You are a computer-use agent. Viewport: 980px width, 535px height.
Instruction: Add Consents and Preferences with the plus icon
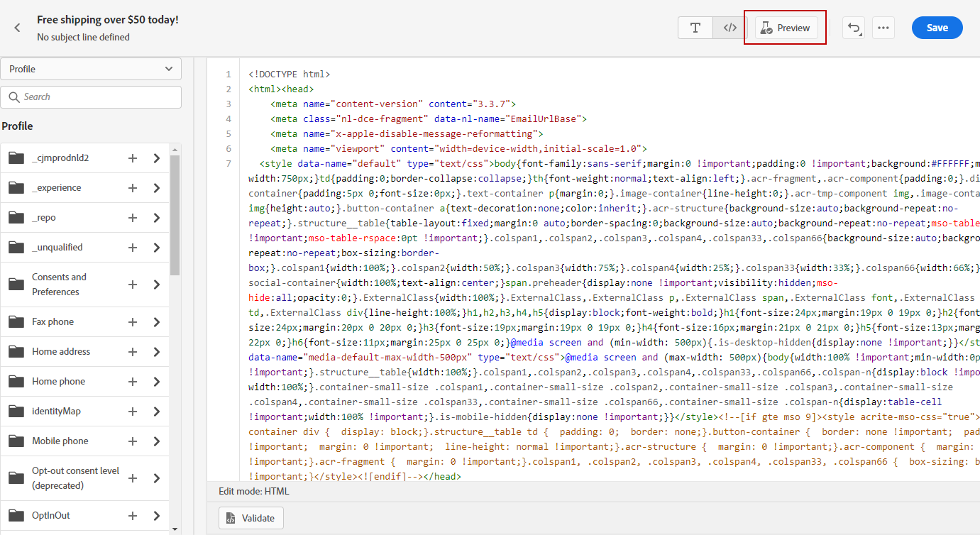[x=132, y=285]
